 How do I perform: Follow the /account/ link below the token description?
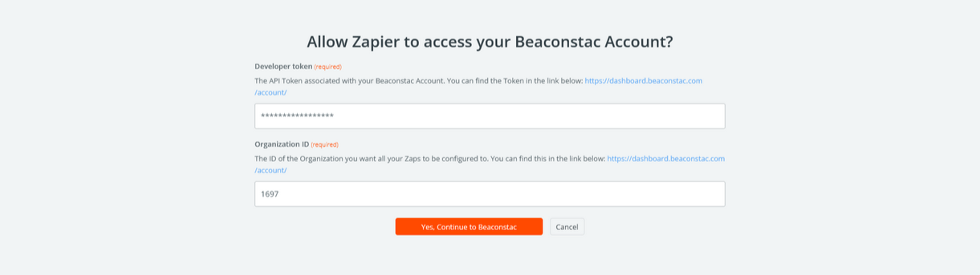(x=270, y=92)
